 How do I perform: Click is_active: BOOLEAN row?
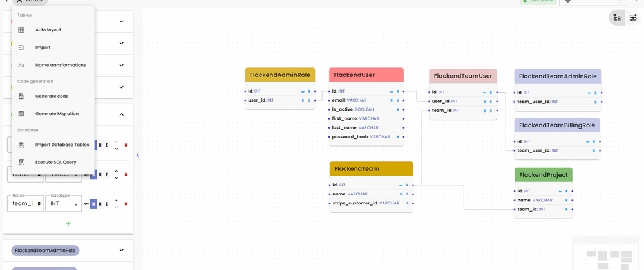[x=366, y=109]
